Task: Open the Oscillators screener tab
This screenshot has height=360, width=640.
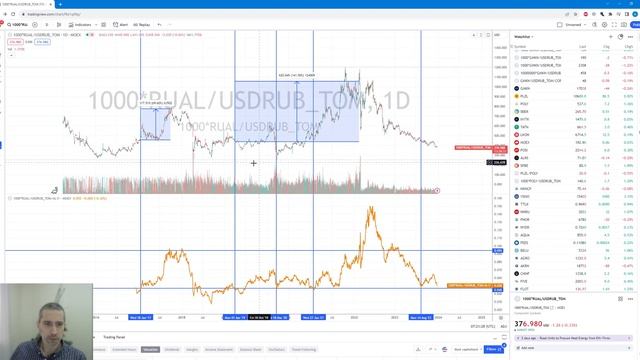Action: [276, 350]
